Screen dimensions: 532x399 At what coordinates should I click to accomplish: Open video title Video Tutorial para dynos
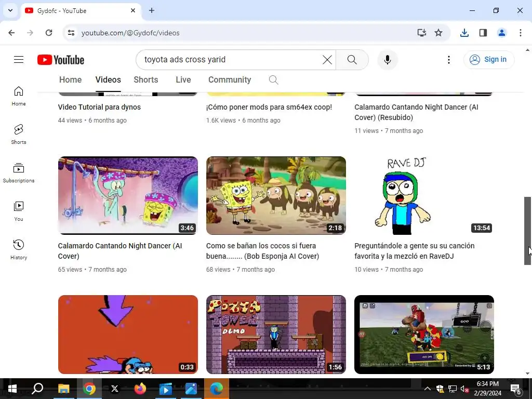pos(99,107)
